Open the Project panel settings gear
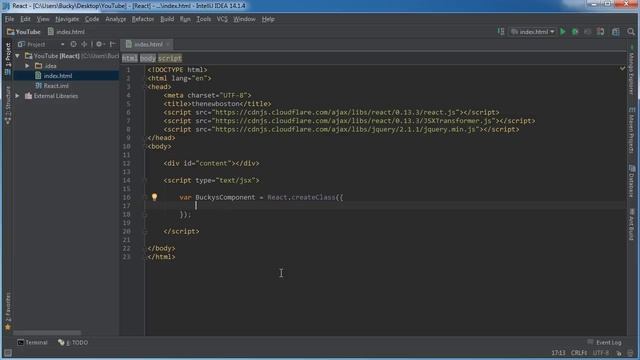The width and height of the screenshot is (640, 360). click(99, 44)
